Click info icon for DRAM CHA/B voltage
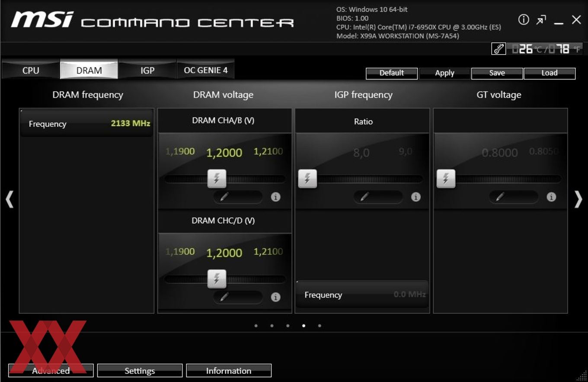 pyautogui.click(x=275, y=197)
